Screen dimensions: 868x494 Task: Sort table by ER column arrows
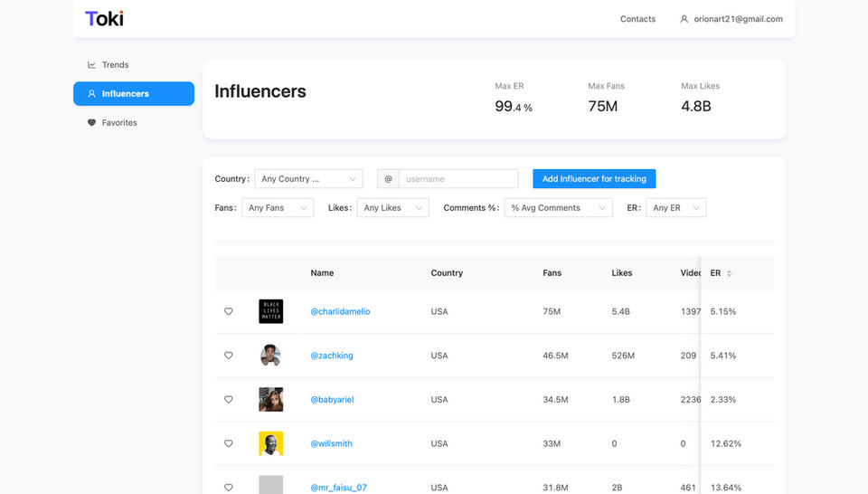(729, 273)
